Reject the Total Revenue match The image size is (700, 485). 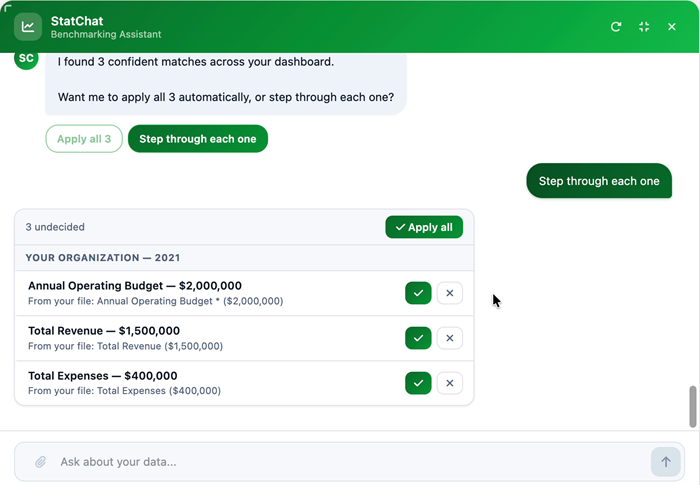(450, 338)
